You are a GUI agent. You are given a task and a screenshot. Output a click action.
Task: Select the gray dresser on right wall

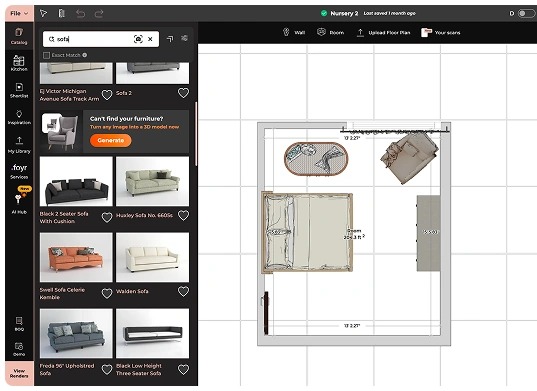coord(428,233)
